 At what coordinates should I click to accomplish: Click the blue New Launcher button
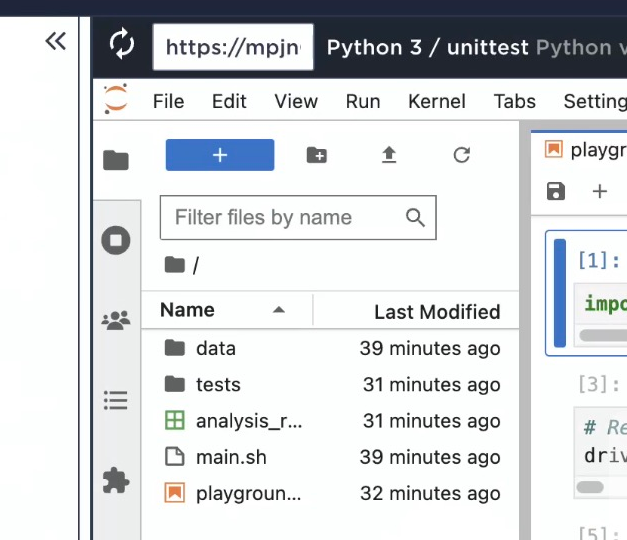[220, 155]
